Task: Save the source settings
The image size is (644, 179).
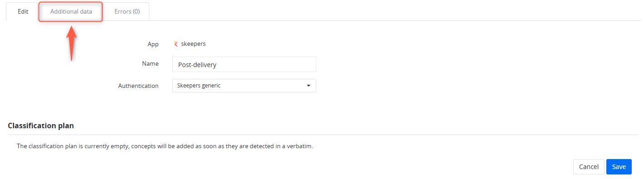Action: click(619, 167)
